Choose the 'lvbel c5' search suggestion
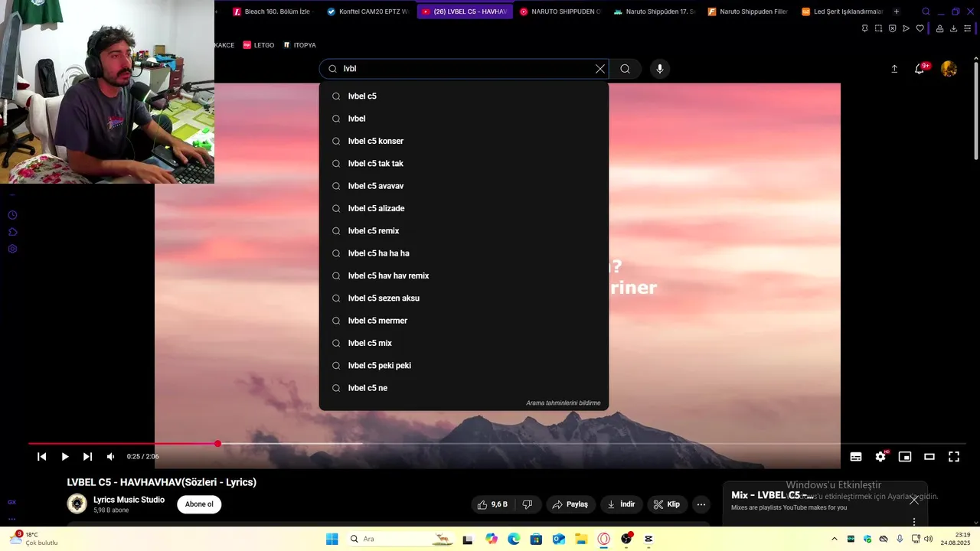 click(x=464, y=96)
